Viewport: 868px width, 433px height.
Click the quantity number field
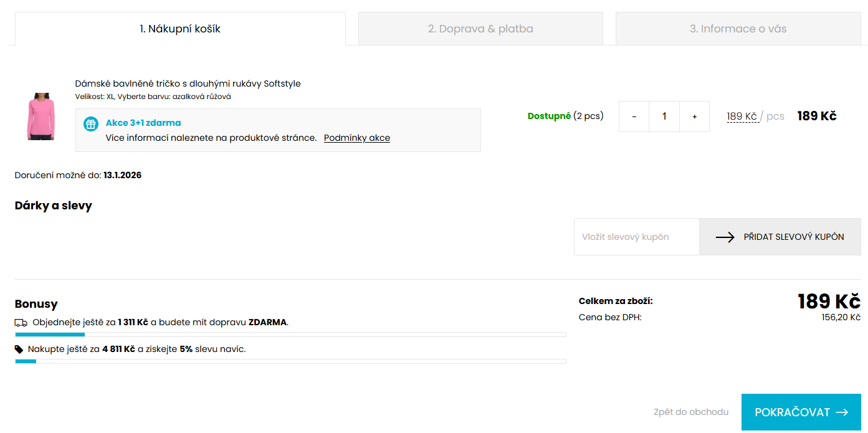tap(664, 117)
